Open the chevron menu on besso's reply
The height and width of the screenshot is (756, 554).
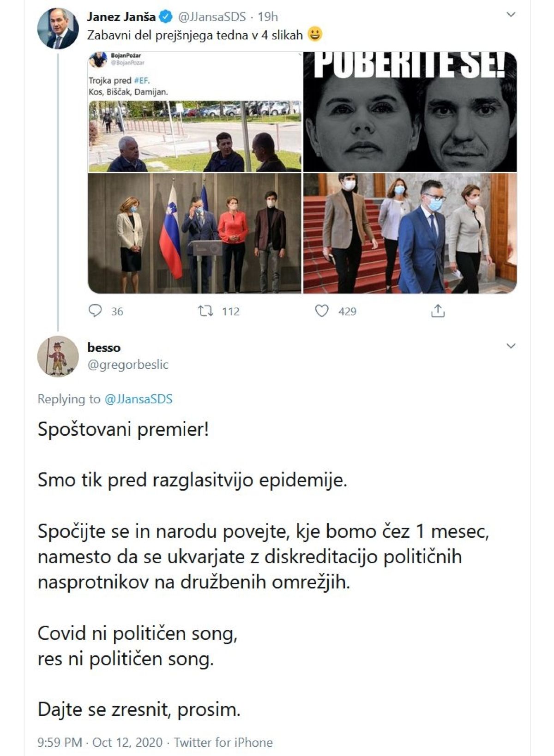(x=511, y=346)
